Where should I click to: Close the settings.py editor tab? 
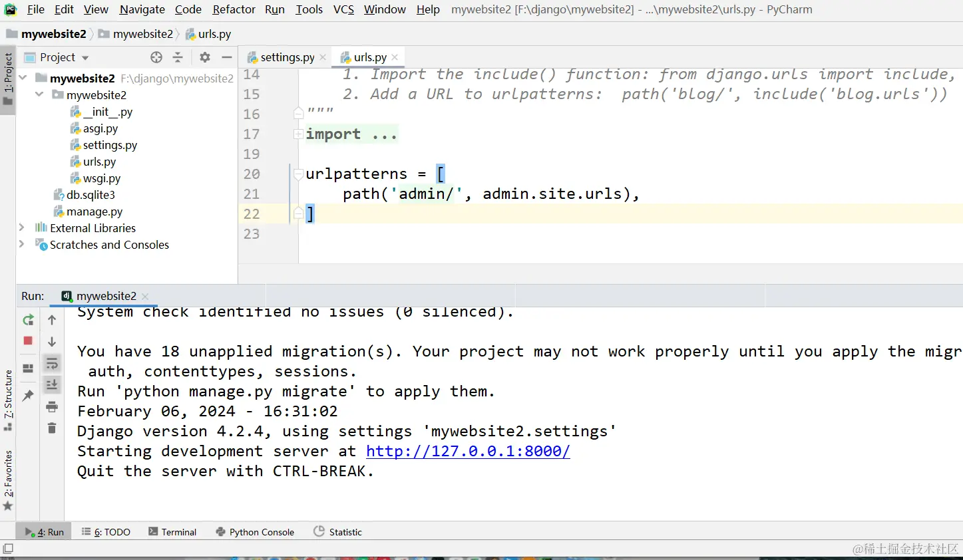323,57
